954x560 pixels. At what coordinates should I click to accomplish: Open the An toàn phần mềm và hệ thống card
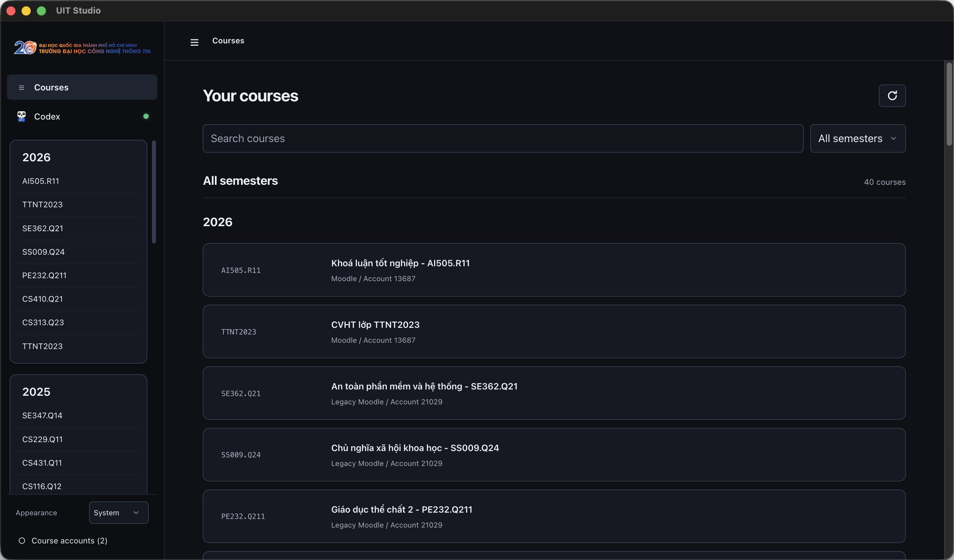click(554, 393)
